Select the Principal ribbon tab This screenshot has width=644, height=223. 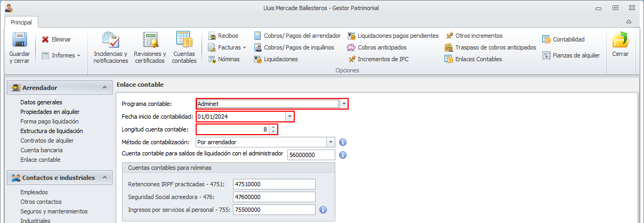click(x=21, y=22)
